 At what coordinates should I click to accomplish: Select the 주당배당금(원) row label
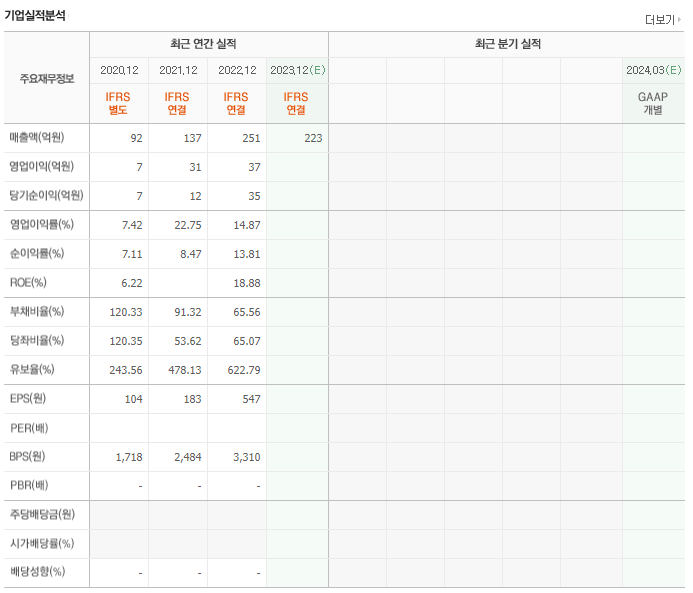42,514
